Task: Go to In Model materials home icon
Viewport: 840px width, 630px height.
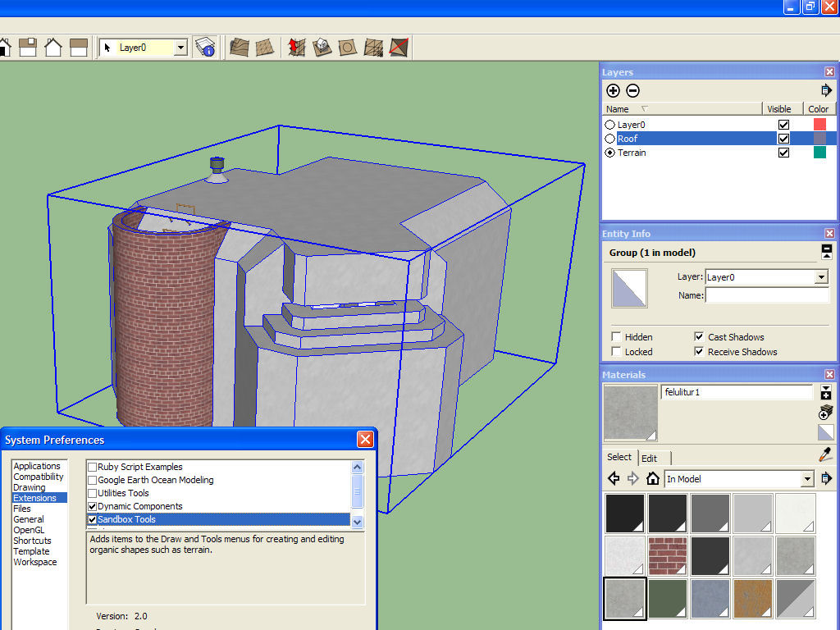Action: coord(652,478)
